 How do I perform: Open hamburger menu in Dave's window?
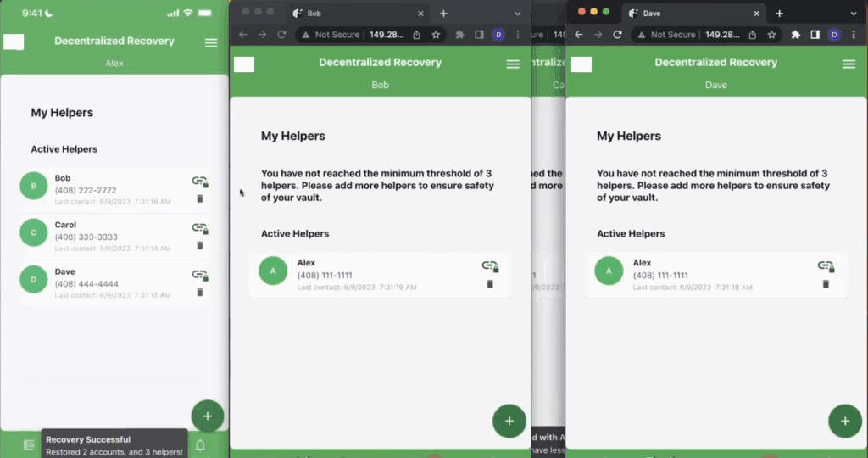point(849,64)
